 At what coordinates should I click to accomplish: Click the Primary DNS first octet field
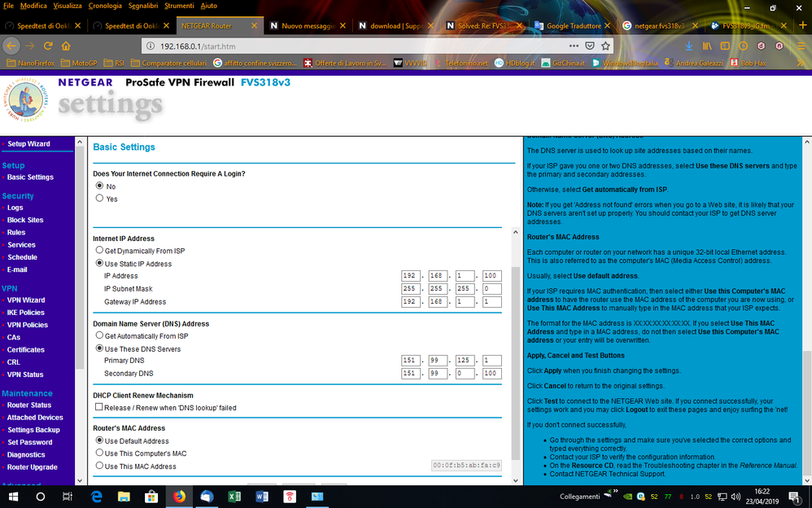tap(409, 360)
